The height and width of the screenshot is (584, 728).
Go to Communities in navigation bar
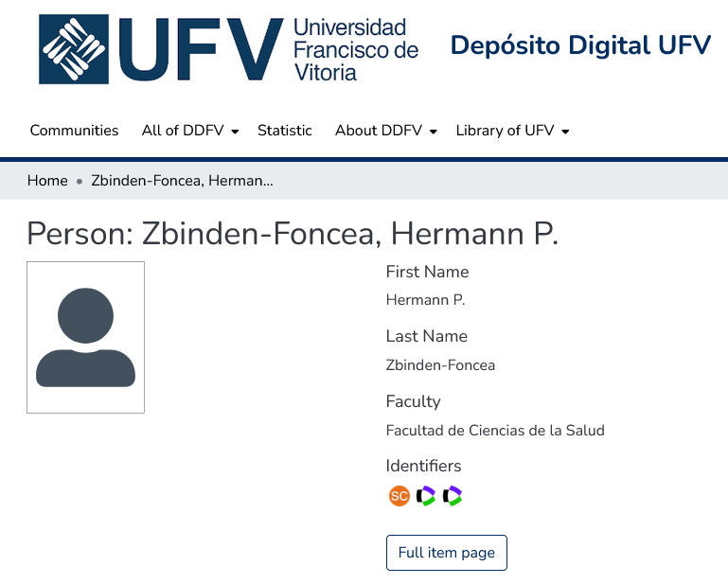[x=74, y=131]
